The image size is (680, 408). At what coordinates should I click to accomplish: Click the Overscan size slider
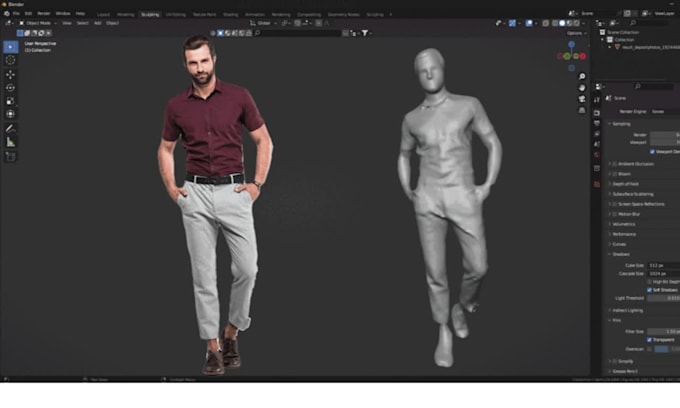point(667,349)
